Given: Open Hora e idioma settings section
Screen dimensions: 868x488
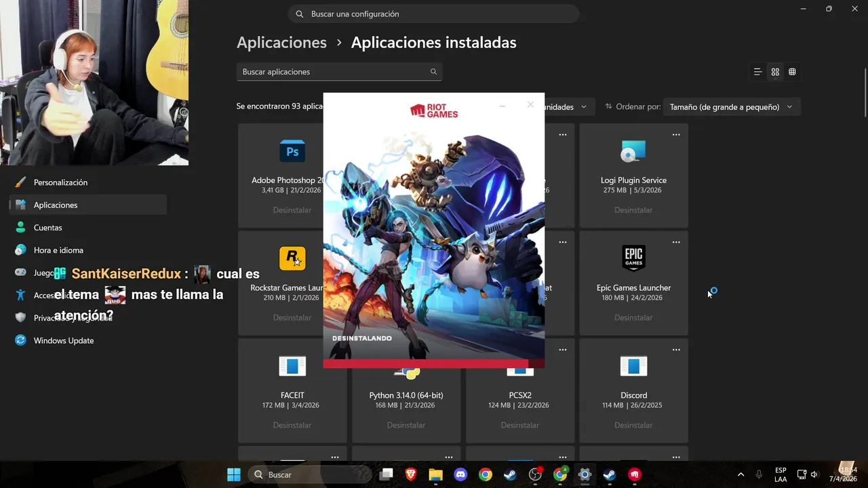Looking at the screenshot, I should point(88,250).
